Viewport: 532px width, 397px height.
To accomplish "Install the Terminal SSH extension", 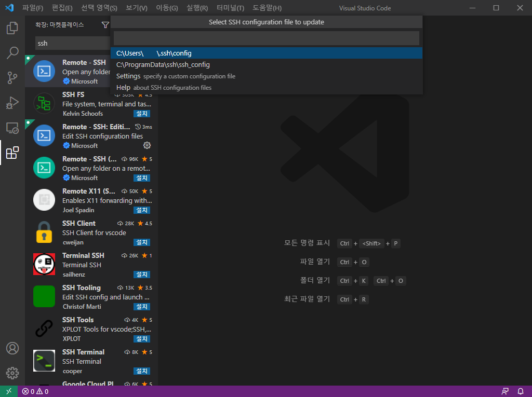I will coord(142,275).
